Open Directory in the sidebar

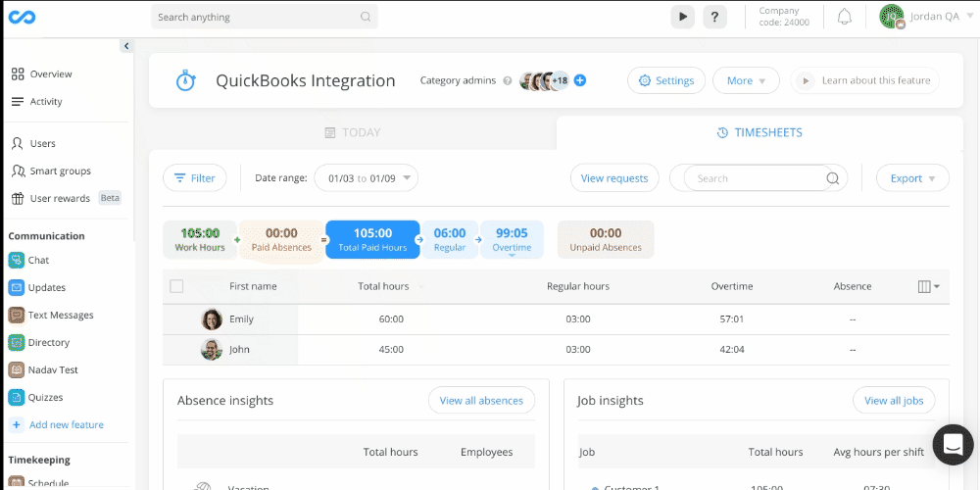point(49,343)
